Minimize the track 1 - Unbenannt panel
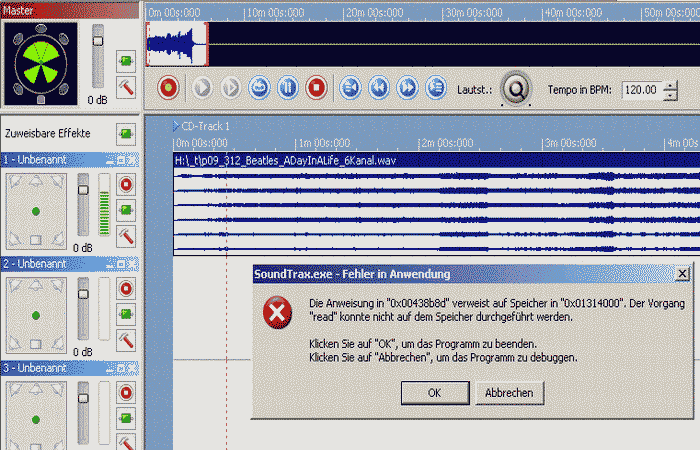 [x=112, y=160]
